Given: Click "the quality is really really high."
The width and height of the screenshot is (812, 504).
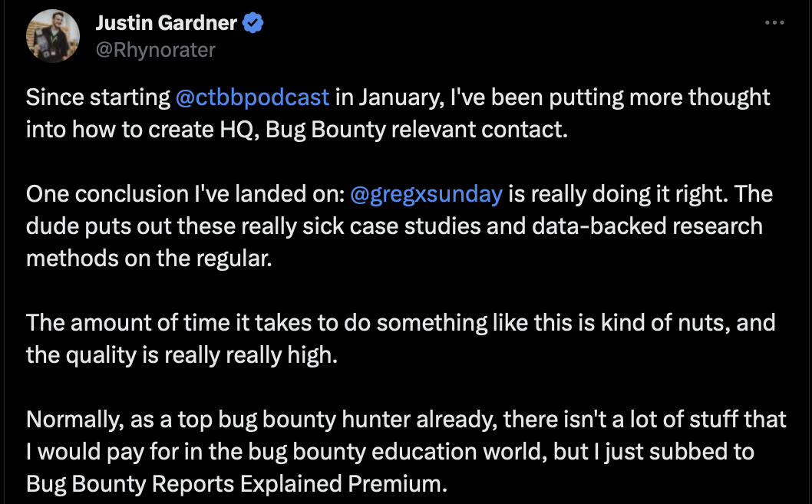Looking at the screenshot, I should [182, 355].
